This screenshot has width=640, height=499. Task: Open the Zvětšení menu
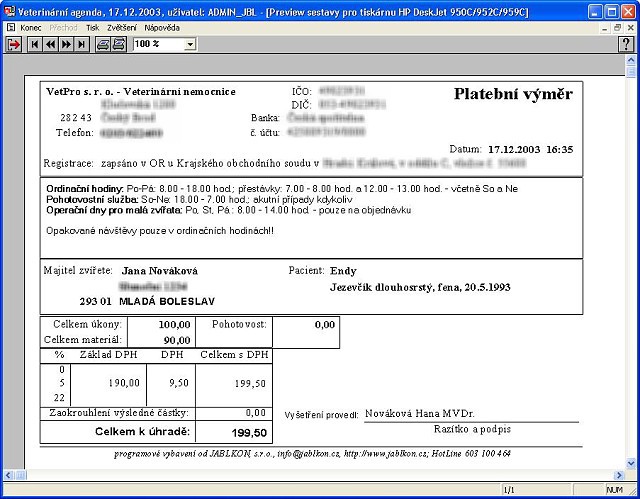coord(122,28)
